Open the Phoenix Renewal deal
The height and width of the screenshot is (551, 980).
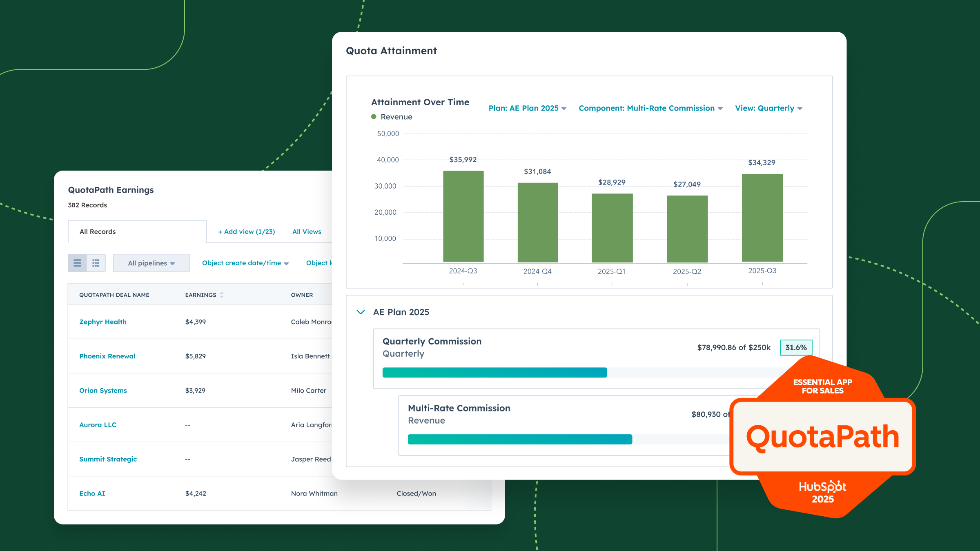[107, 356]
